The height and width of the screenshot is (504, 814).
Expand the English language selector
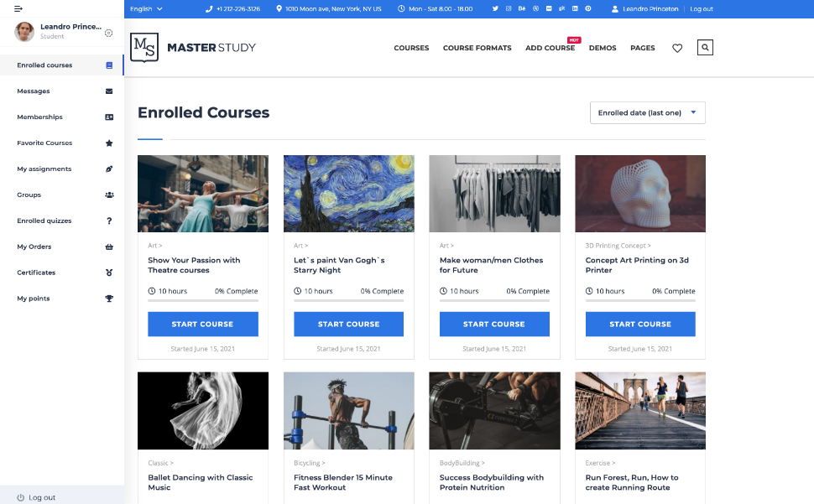point(146,9)
